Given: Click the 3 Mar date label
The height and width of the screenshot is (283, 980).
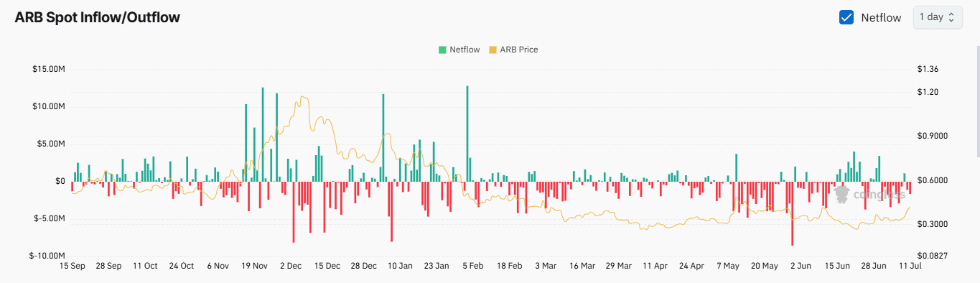Looking at the screenshot, I should [546, 266].
